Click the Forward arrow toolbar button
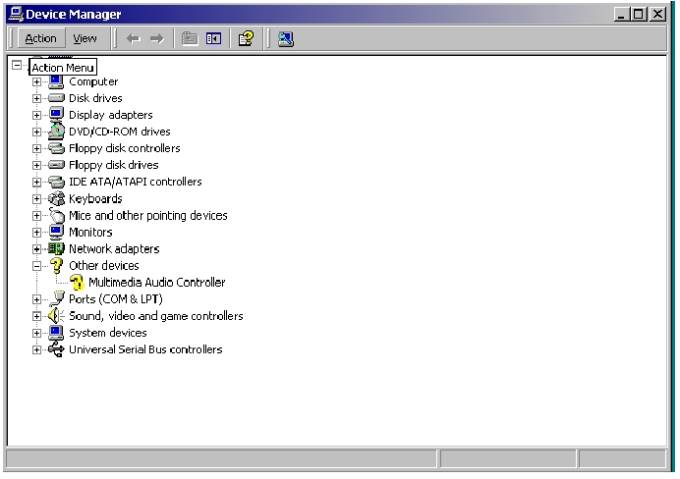 pos(157,39)
